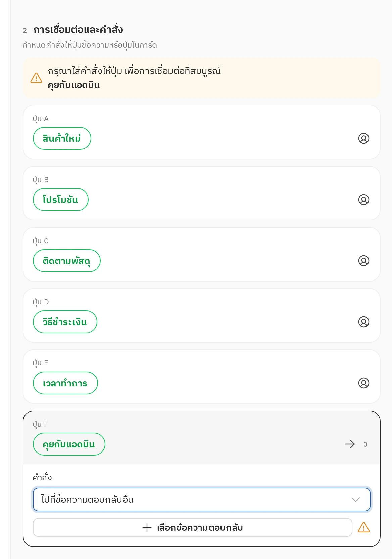
Task: Select the โปรโมชัน button chip
Action: click(x=61, y=200)
